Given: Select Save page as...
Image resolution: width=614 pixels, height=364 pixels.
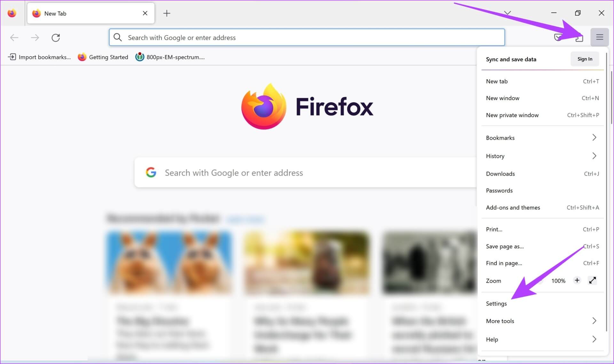Looking at the screenshot, I should [x=542, y=246].
